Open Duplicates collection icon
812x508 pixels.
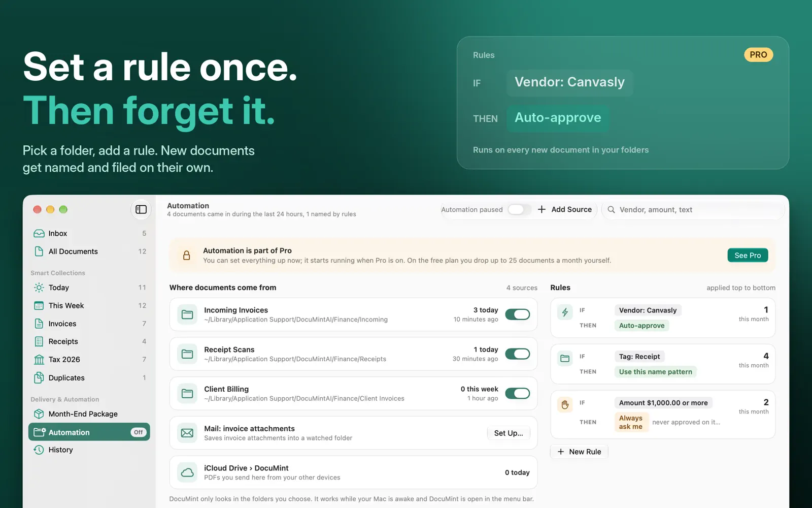pyautogui.click(x=39, y=378)
